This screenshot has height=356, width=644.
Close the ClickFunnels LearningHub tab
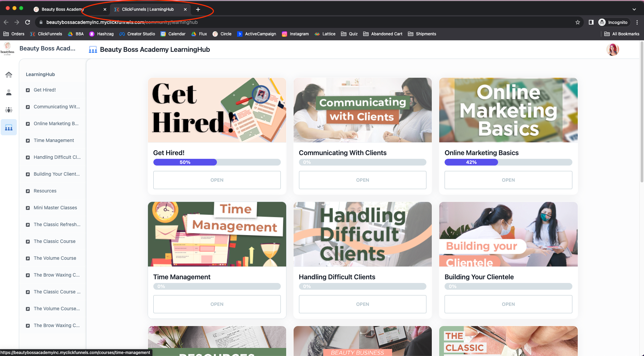(185, 9)
